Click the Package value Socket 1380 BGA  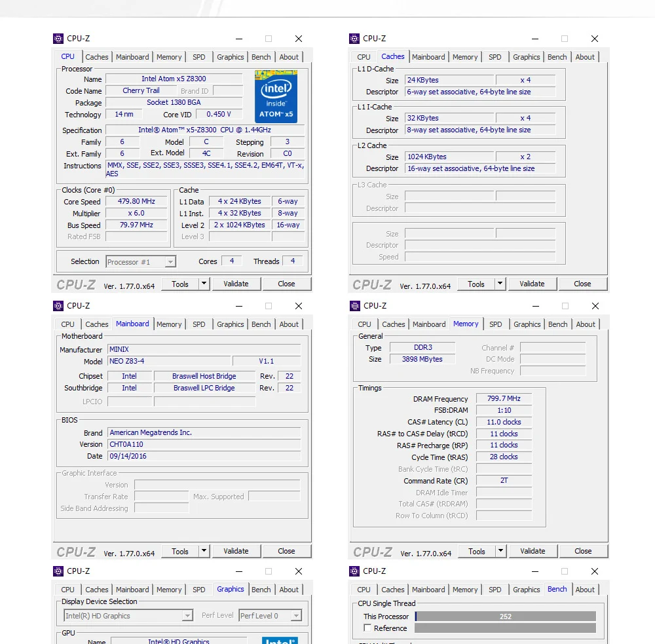[174, 102]
